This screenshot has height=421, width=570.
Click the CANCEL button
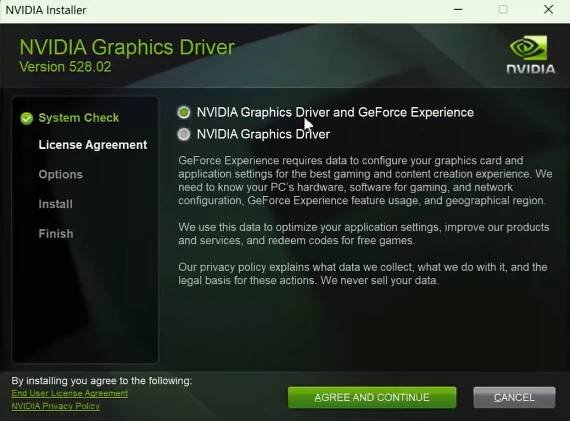514,397
